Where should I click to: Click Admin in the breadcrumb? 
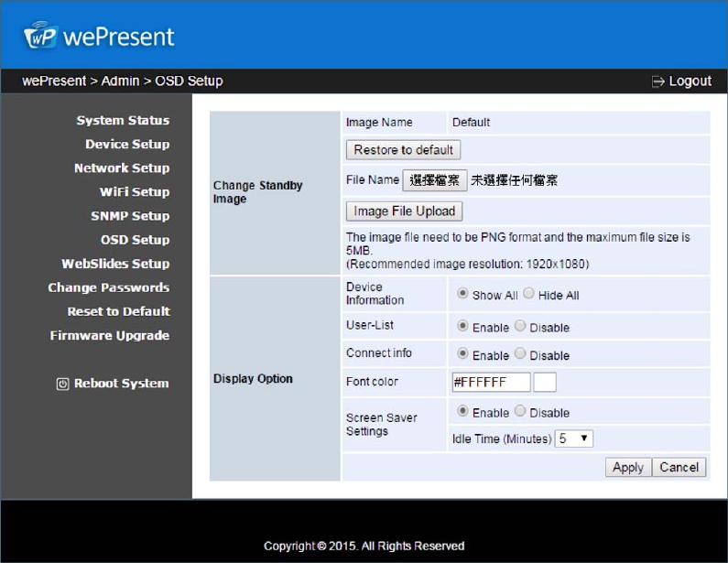120,81
